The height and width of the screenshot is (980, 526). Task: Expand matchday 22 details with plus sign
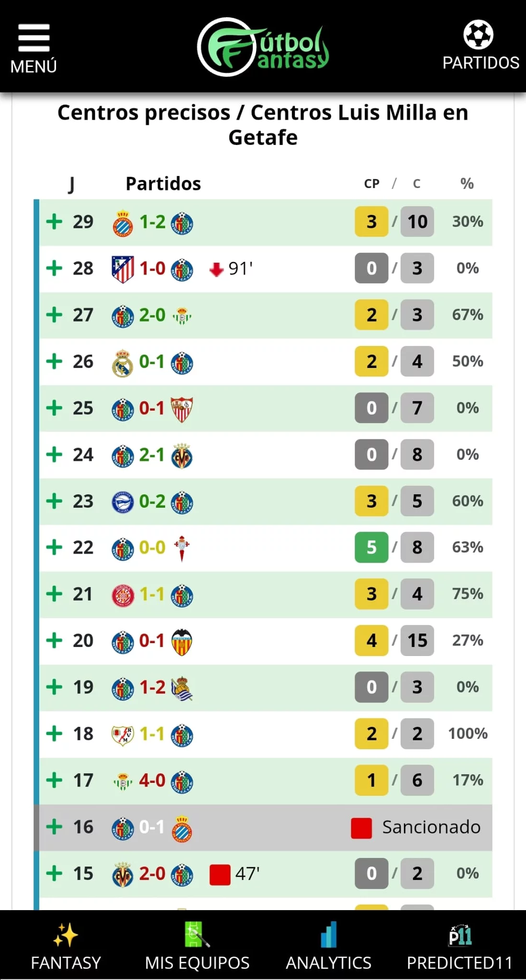(55, 547)
